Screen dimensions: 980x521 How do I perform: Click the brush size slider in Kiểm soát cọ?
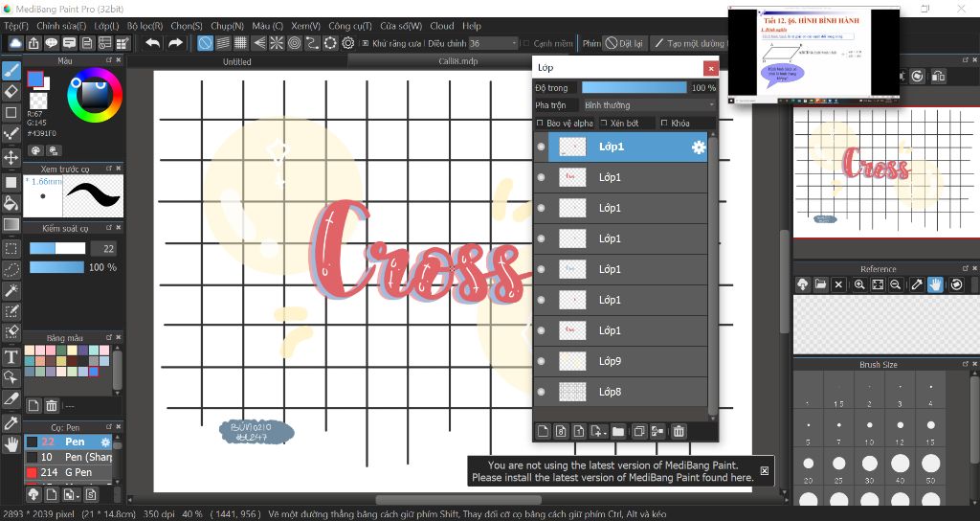pyautogui.click(x=57, y=248)
